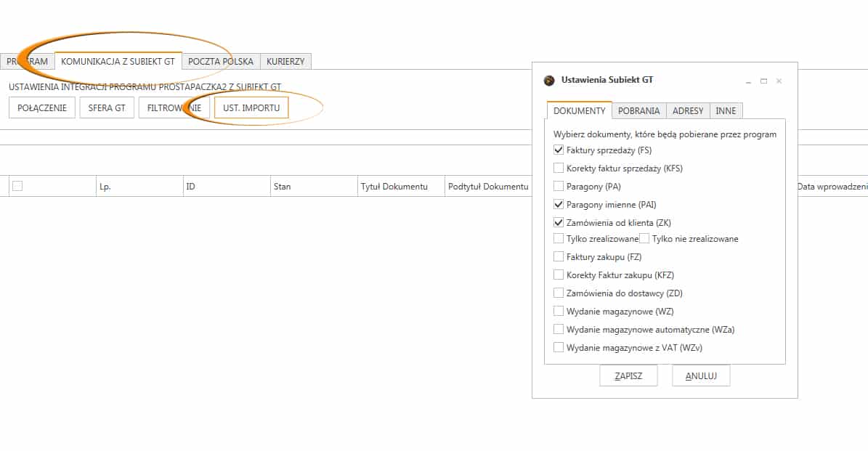The height and width of the screenshot is (451, 868).
Task: Switch to the POCZTA POLSKA tab
Action: pos(221,62)
